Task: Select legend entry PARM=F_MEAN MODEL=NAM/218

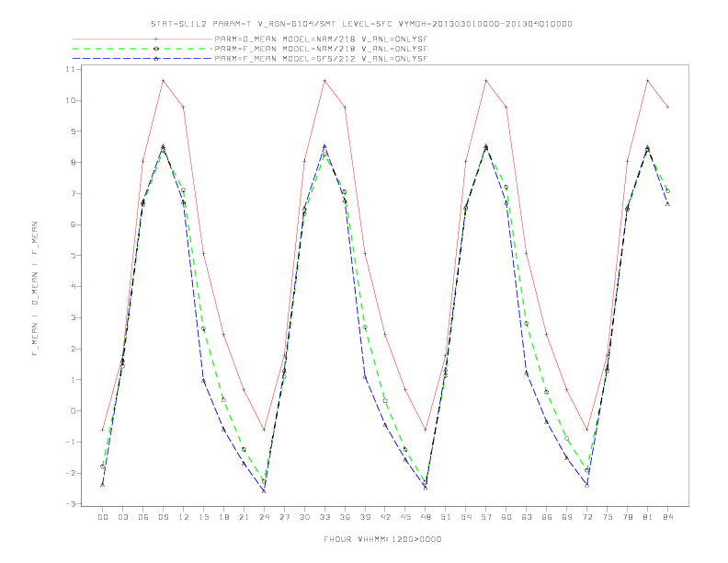Action: [321, 49]
